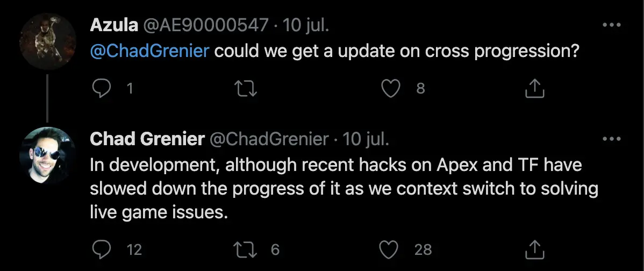Retweet Chad Grenier's response

(x=246, y=249)
